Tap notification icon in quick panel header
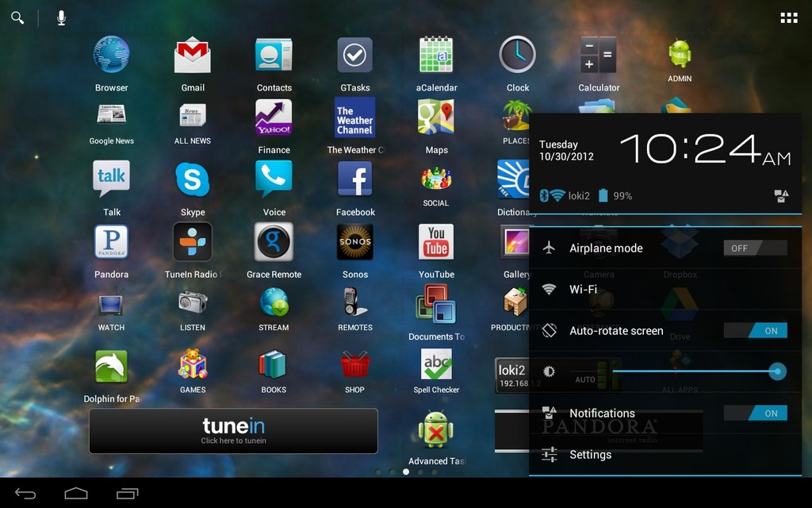Viewport: 812px width, 508px height. (x=781, y=196)
